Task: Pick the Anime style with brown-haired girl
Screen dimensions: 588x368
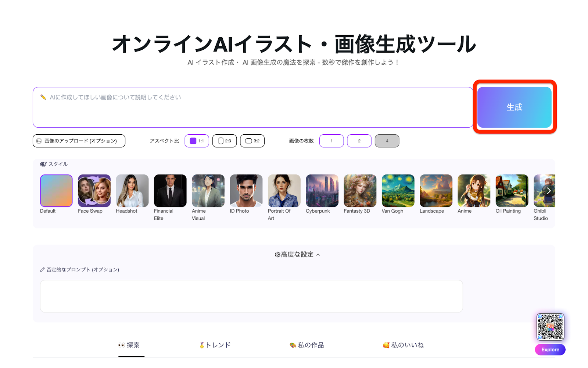Action: pos(474,191)
